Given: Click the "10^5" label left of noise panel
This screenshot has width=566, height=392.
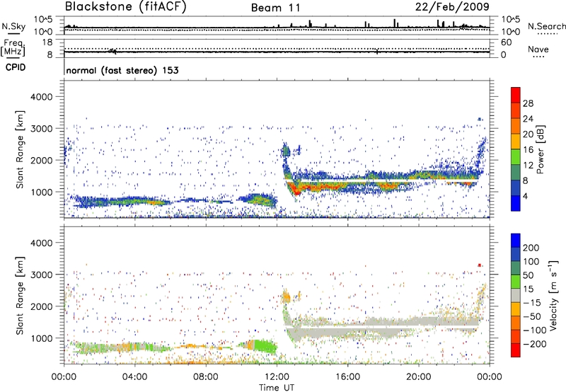Looking at the screenshot, I should point(43,20).
